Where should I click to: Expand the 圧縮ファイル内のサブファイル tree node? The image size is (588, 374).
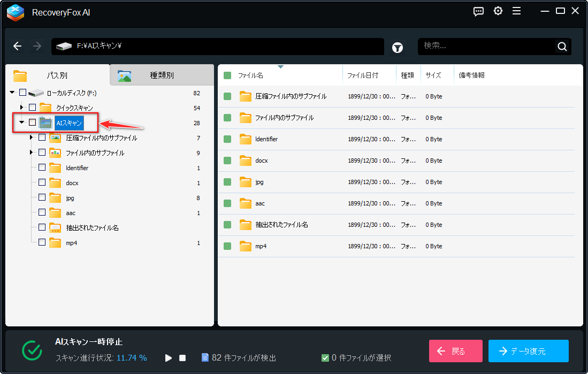(x=31, y=138)
